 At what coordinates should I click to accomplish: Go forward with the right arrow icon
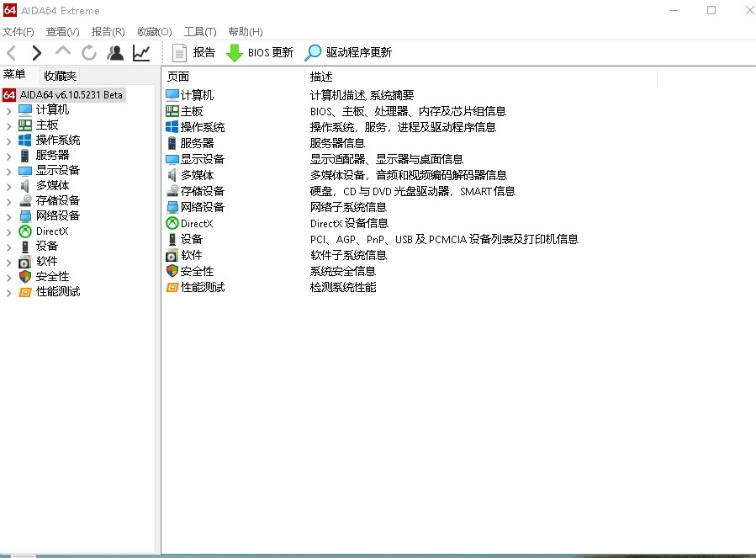(x=37, y=53)
